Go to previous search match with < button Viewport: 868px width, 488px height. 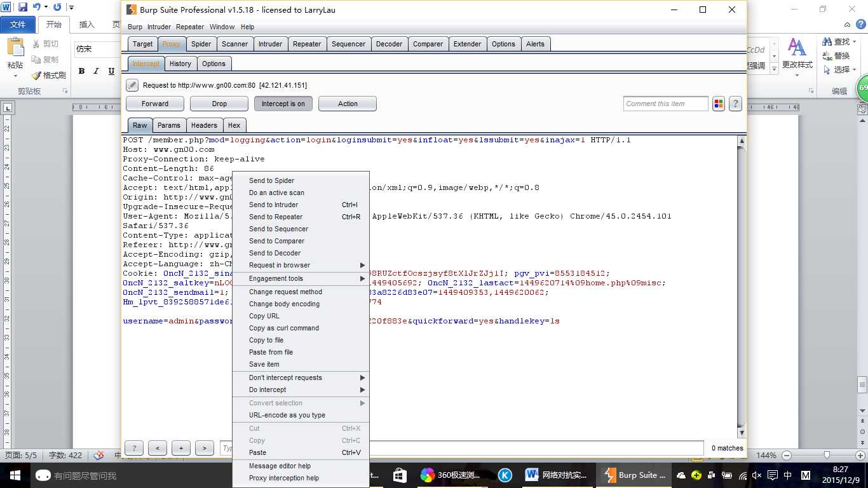[158, 448]
